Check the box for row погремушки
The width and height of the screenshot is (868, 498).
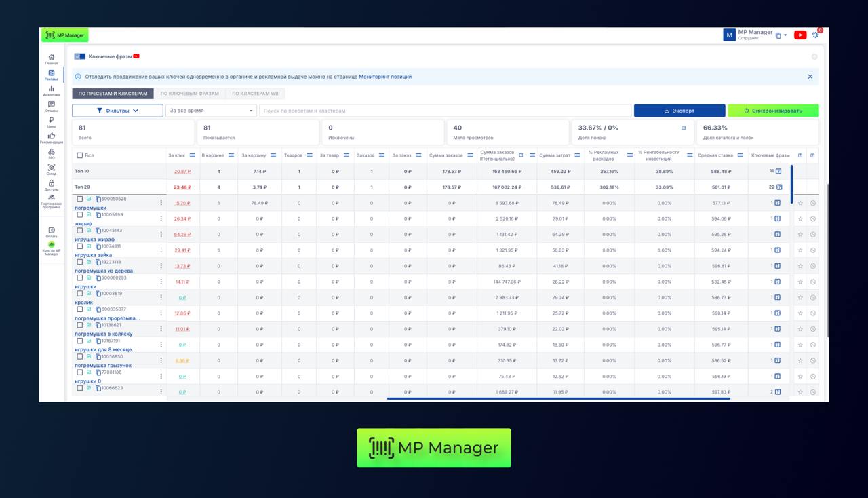click(x=80, y=199)
